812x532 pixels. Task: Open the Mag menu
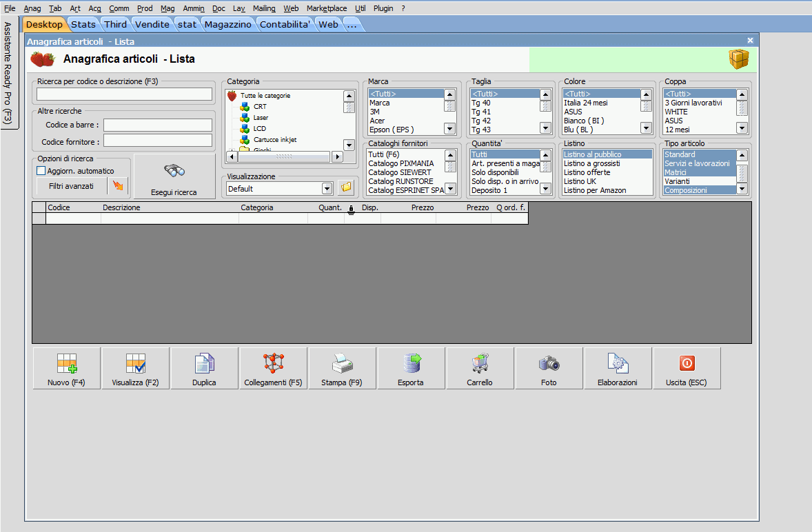(168, 8)
